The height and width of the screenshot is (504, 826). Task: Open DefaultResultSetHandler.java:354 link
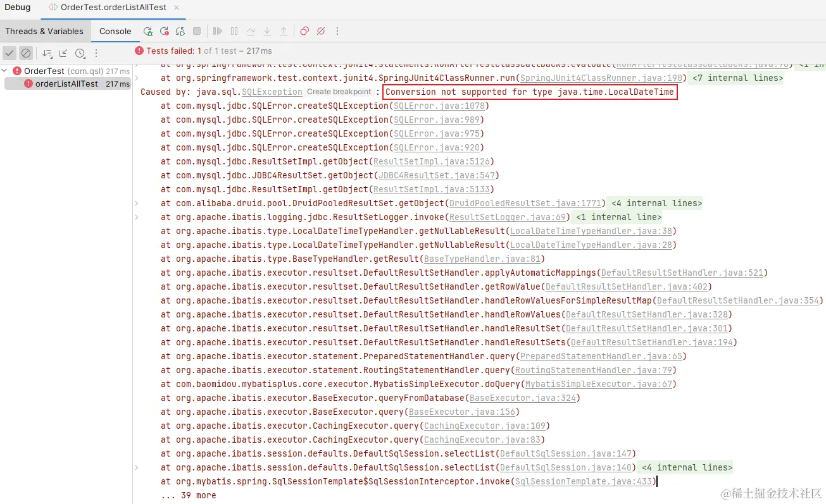pyautogui.click(x=737, y=300)
